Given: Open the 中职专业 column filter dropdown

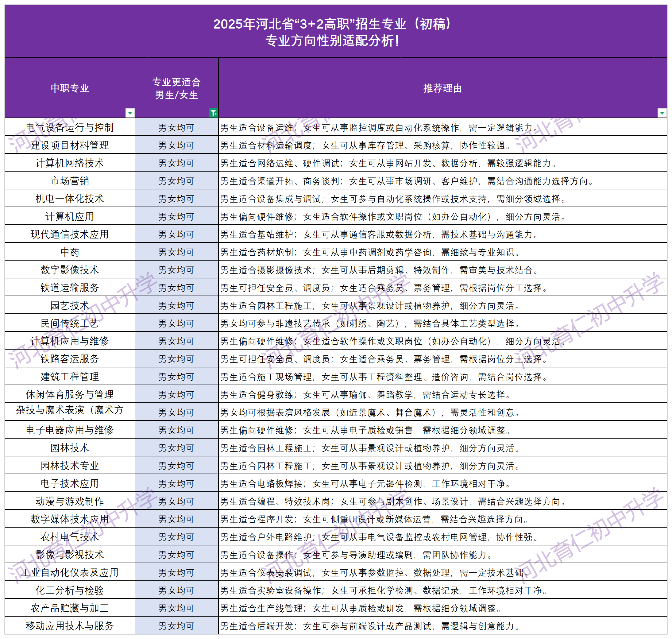Looking at the screenshot, I should tap(130, 113).
